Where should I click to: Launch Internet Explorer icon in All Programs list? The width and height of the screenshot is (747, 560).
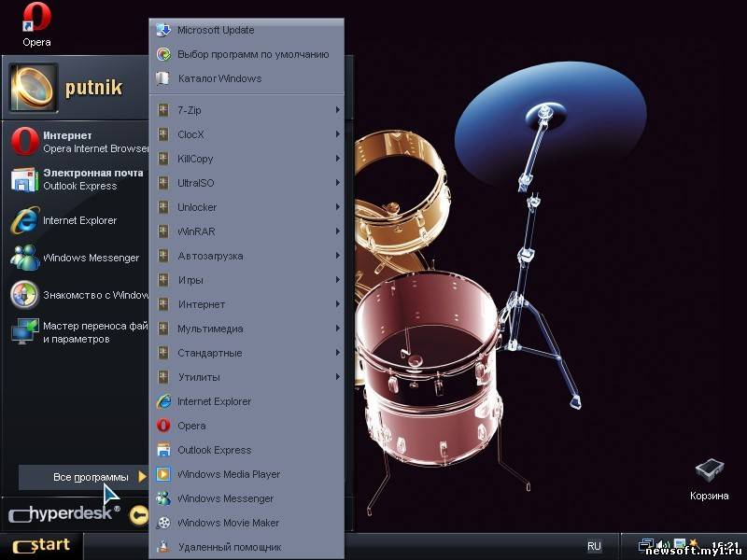click(163, 401)
